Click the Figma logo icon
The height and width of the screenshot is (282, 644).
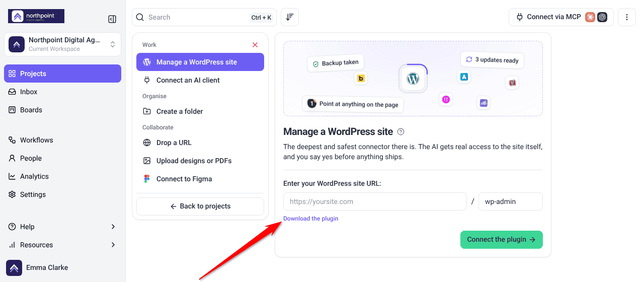(x=147, y=179)
